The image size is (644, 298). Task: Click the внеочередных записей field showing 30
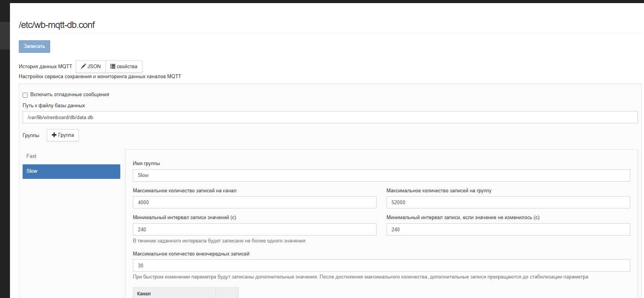(381, 265)
